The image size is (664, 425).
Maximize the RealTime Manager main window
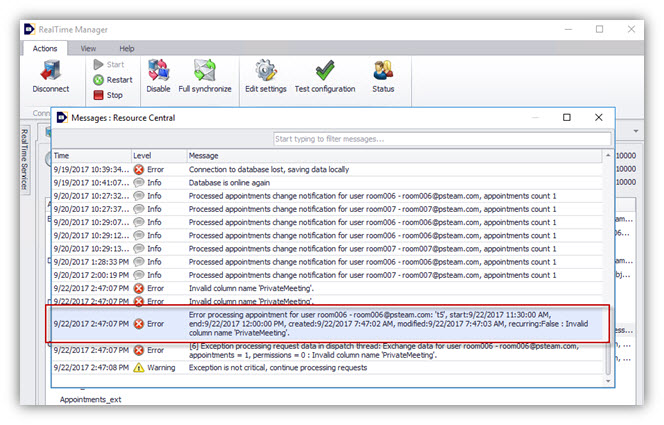click(599, 29)
